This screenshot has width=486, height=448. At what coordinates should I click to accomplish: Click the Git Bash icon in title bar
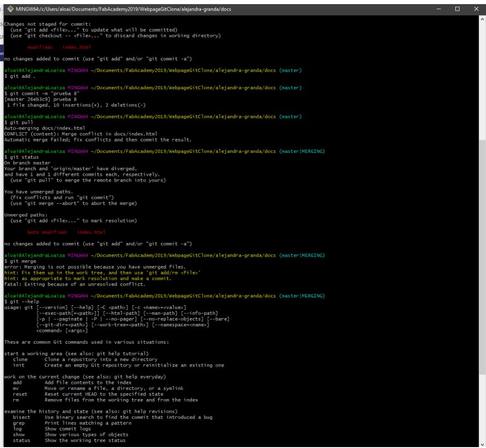10,9
